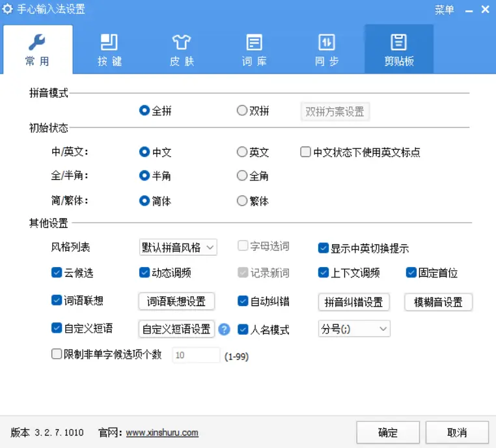Viewport: 496px width, 448px height.
Task: Open 模糊音设置
Action: pyautogui.click(x=439, y=302)
